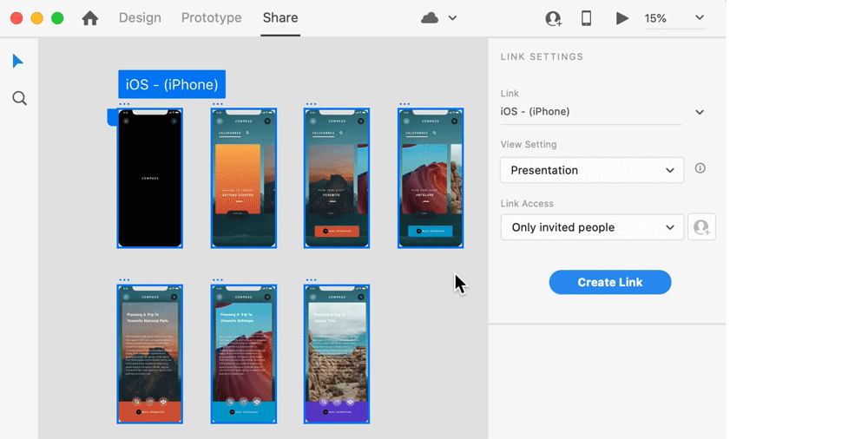Open the Link name dropdown
This screenshot has width=868, height=439.
pyautogui.click(x=700, y=112)
